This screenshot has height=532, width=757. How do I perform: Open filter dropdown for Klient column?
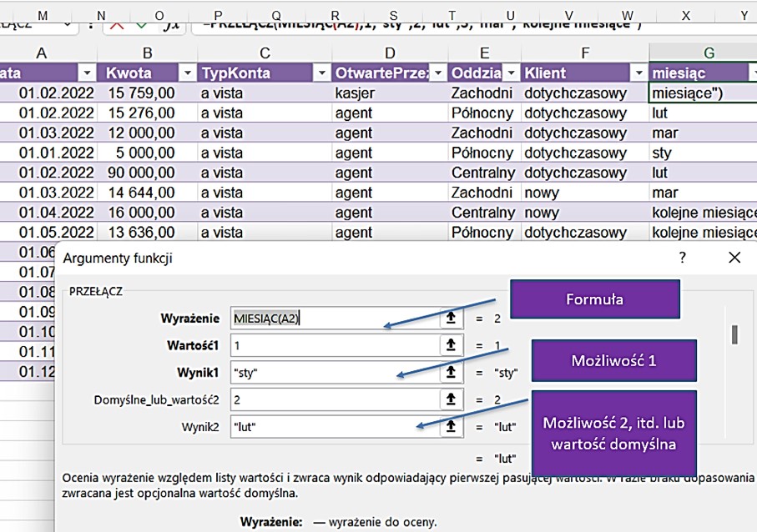point(638,73)
